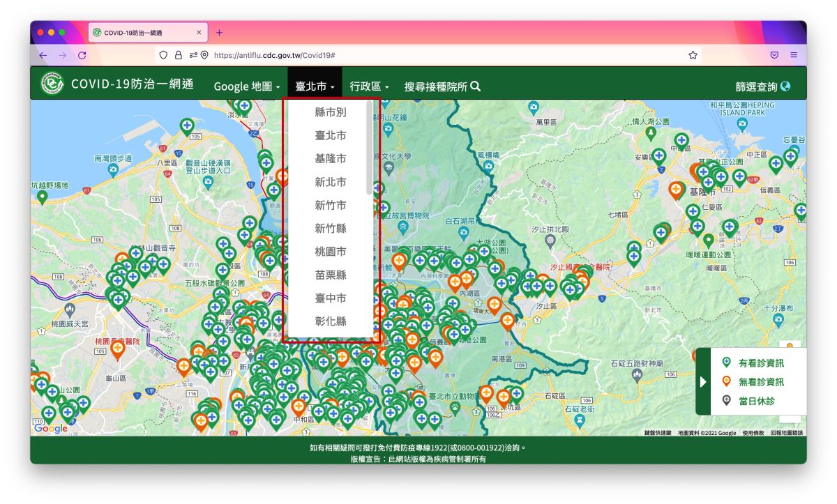Collapse the legend with the white triangle arrow

[703, 381]
